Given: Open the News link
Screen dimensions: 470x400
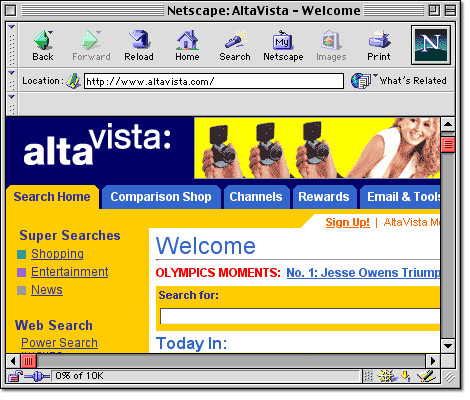Looking at the screenshot, I should click(47, 290).
